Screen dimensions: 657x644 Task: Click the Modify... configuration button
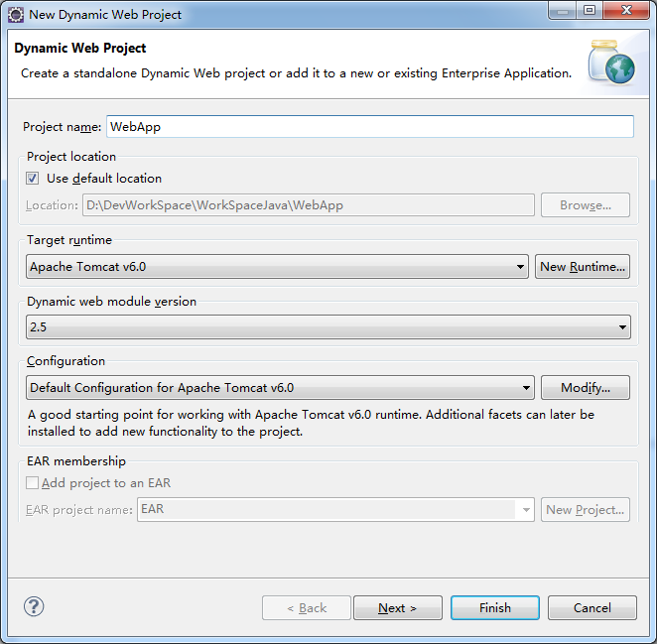coord(586,388)
